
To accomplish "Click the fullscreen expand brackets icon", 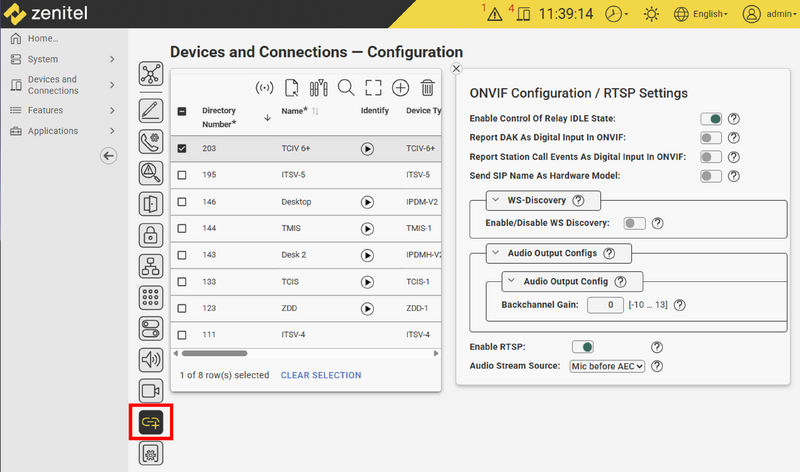I will [373, 88].
